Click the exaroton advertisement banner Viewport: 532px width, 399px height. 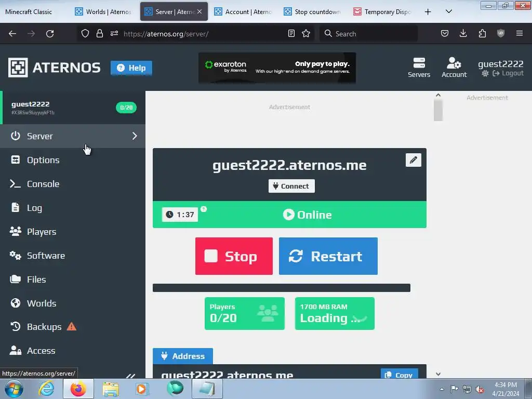(x=277, y=68)
